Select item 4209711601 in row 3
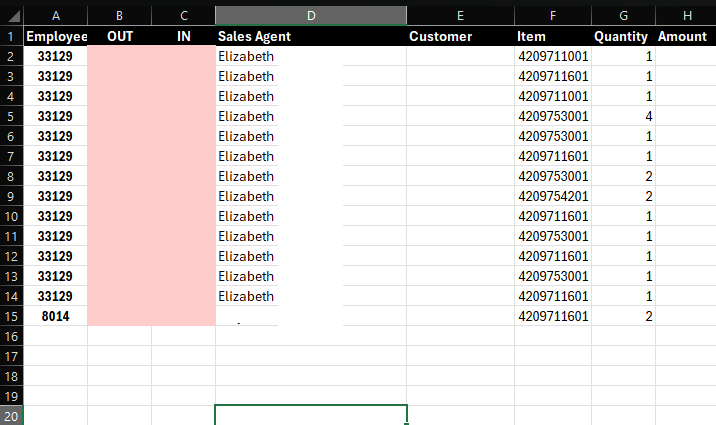 point(553,76)
